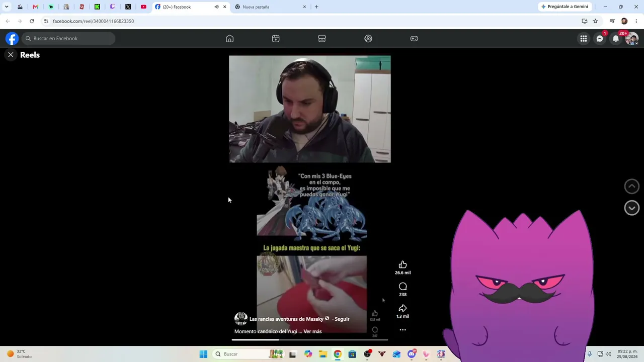The image size is (644, 362).
Task: Open the Reels video tab icon
Action: pos(276,39)
